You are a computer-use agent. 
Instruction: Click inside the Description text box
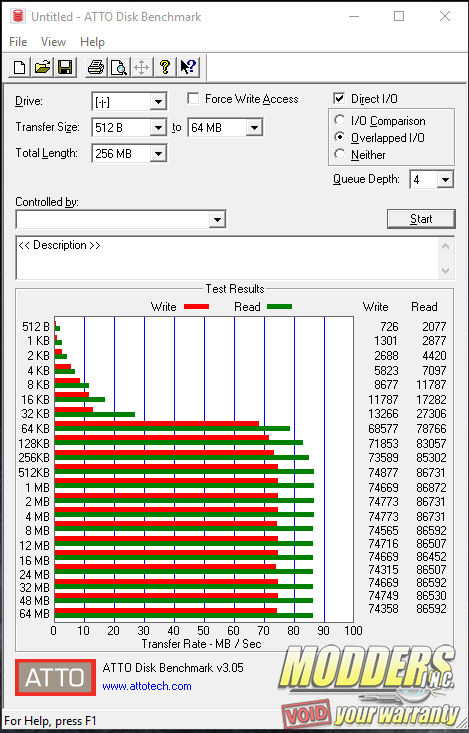[x=227, y=258]
